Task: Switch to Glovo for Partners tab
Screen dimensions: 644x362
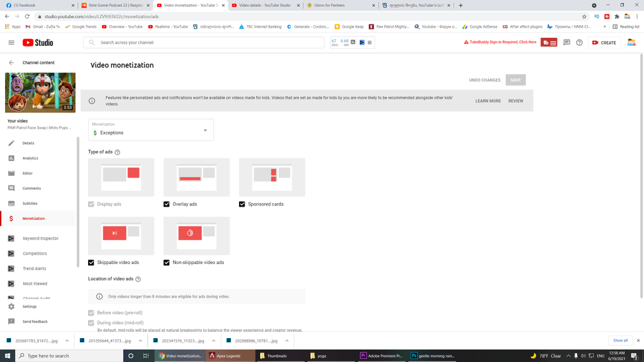Action: click(x=341, y=5)
